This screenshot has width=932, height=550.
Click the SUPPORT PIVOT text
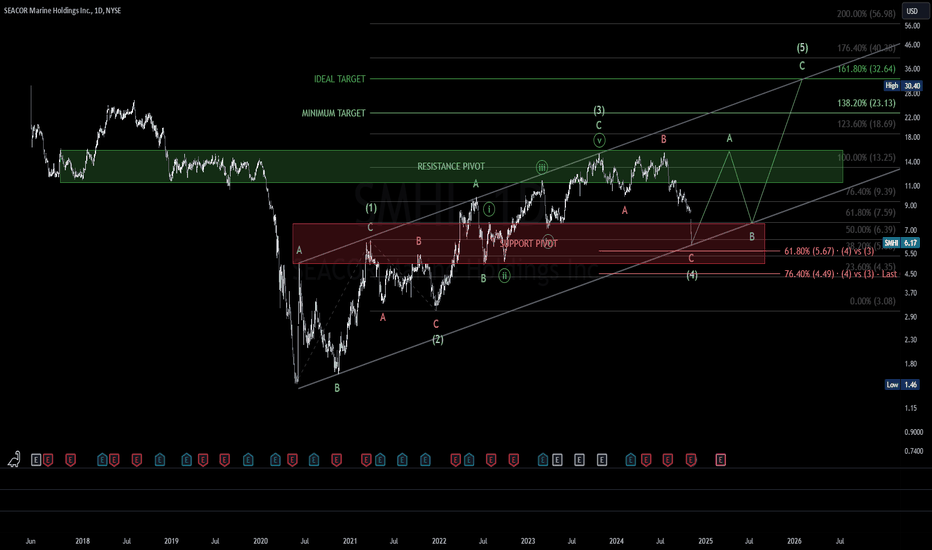pyautogui.click(x=528, y=244)
